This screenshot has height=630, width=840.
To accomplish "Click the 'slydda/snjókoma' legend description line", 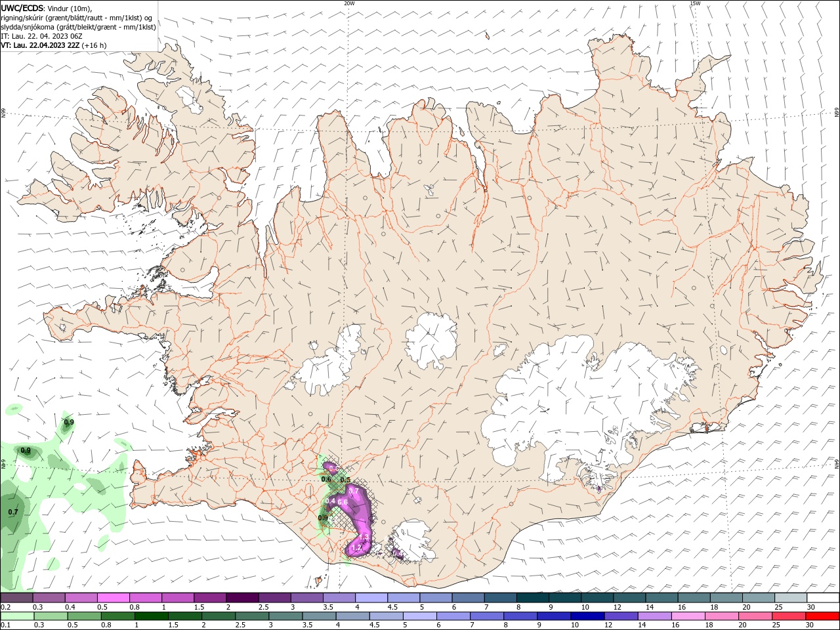I will coord(79,27).
